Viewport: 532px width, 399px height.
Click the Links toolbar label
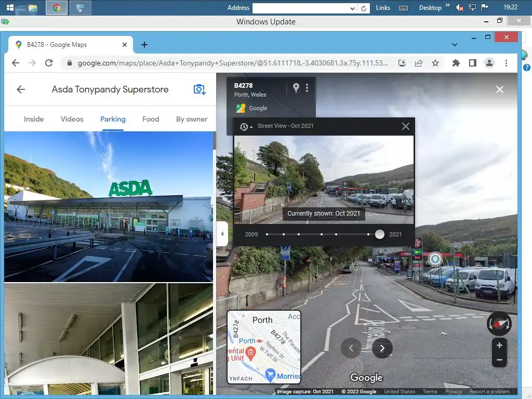click(383, 8)
